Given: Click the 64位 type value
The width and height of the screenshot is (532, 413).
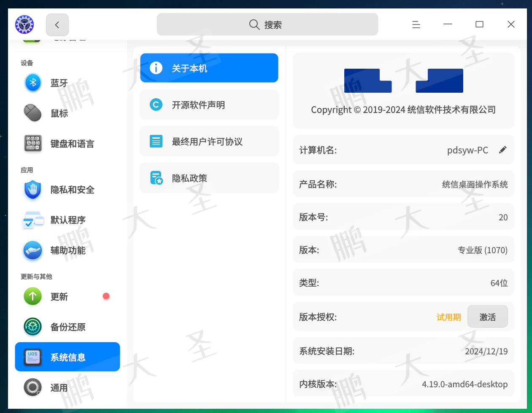Looking at the screenshot, I should pos(499,283).
